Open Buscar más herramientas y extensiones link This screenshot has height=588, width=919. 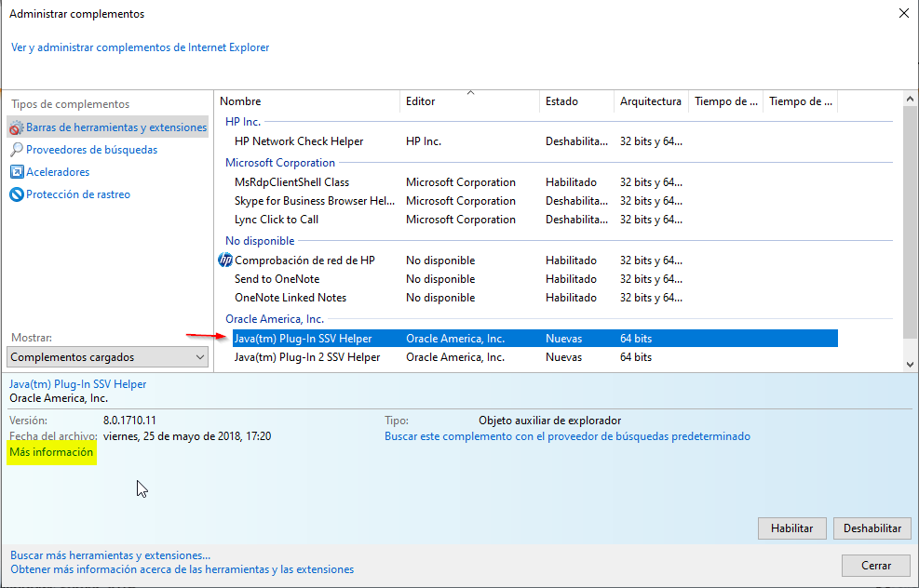[x=110, y=555]
